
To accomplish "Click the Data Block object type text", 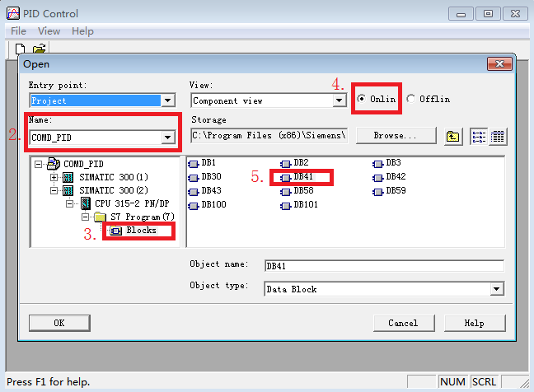I will point(292,289).
